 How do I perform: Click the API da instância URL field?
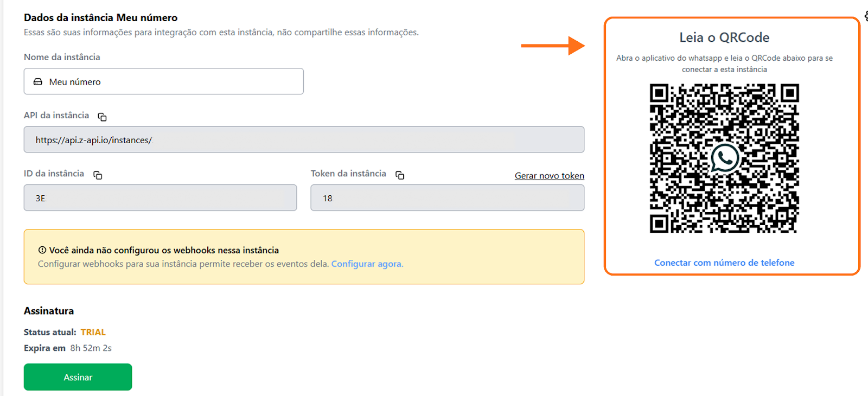[x=304, y=139]
